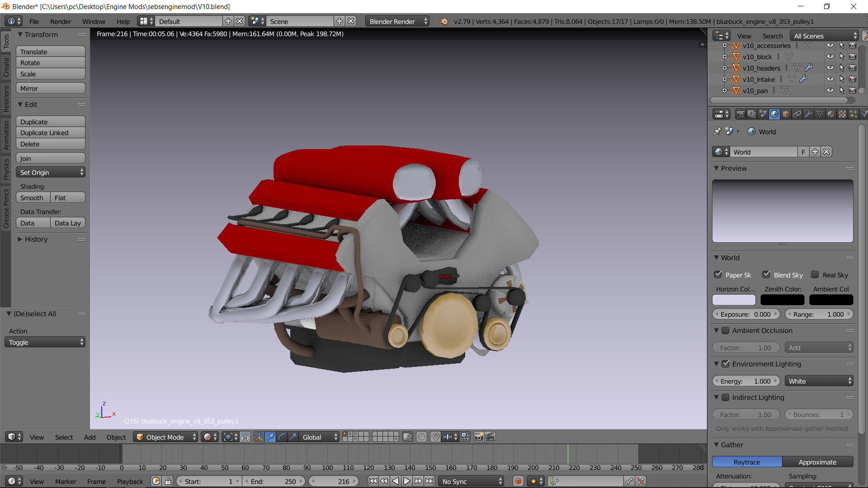Collapse the Gather panel
The width and height of the screenshot is (868, 488).
click(716, 445)
